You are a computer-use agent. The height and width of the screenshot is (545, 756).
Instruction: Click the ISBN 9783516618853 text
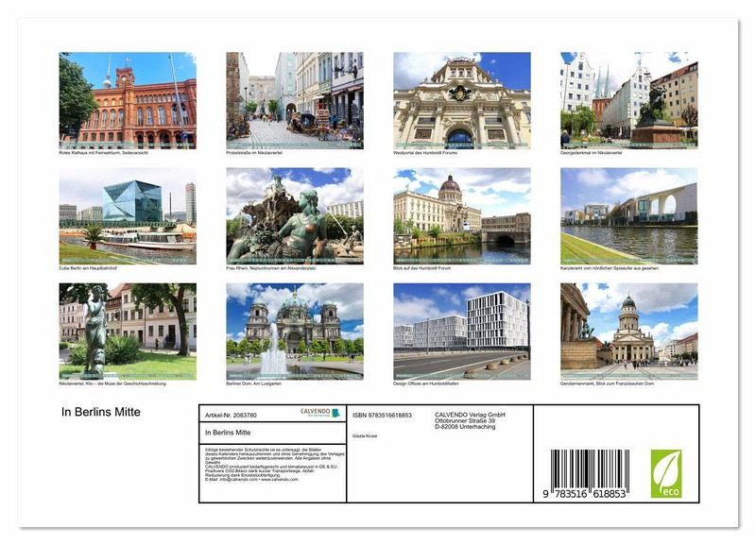(382, 415)
